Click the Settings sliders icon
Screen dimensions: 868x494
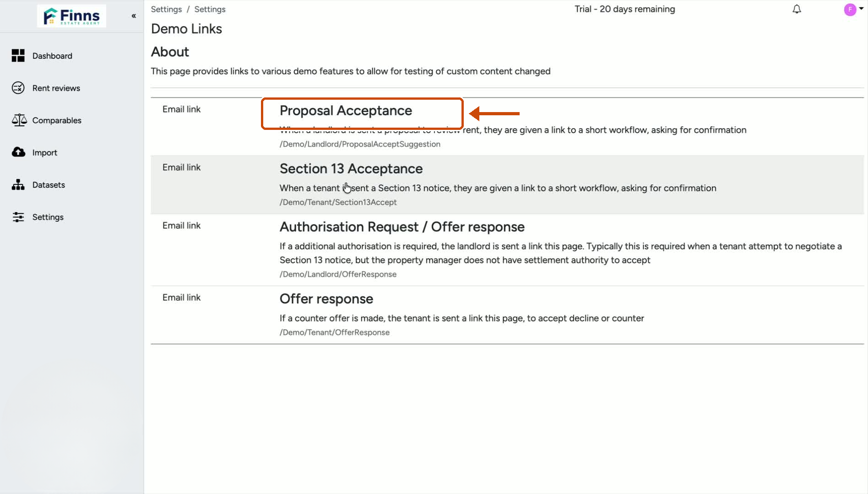click(18, 217)
